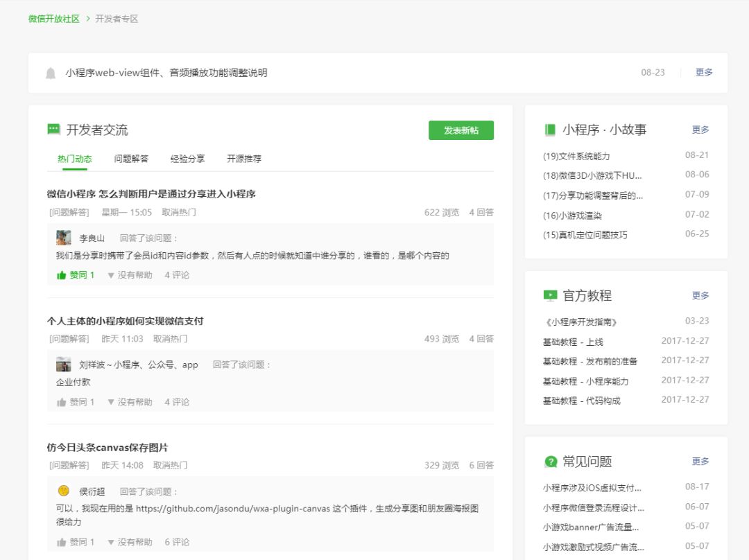Open tutorial 基础教程 - 小程序能力
This screenshot has width=749, height=560.
click(x=585, y=381)
